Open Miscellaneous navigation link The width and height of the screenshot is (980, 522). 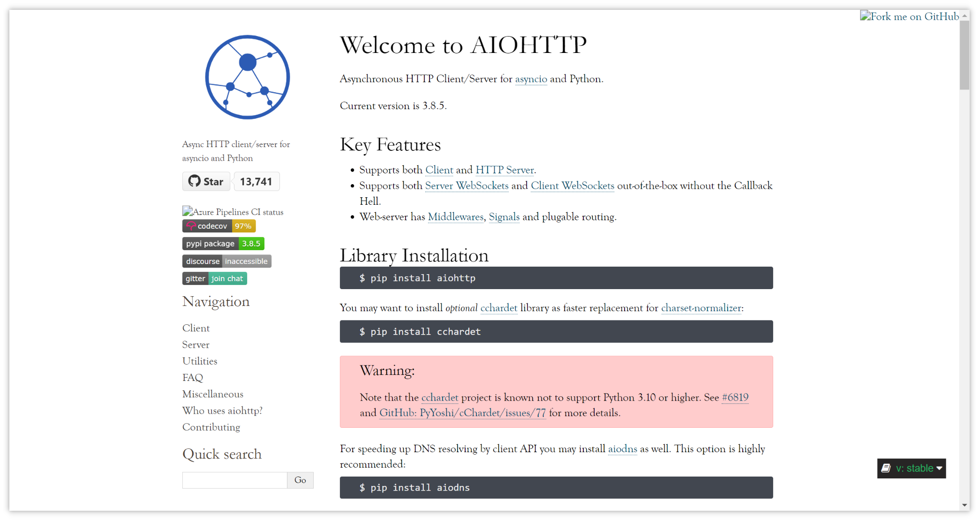point(213,394)
